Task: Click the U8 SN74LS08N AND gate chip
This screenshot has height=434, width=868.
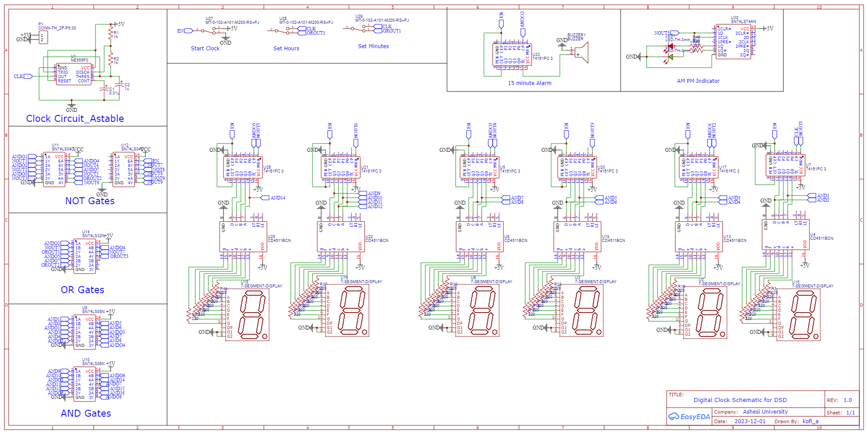Action: point(85,332)
